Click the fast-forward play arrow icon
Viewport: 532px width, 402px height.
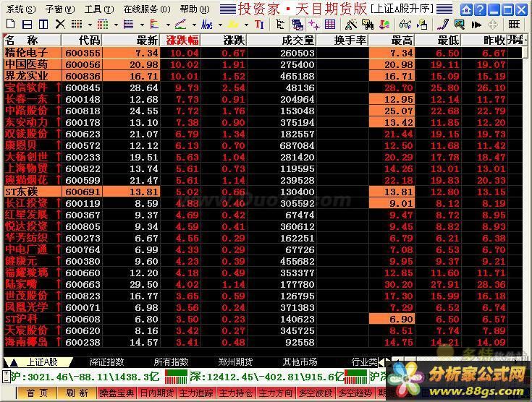click(x=476, y=25)
